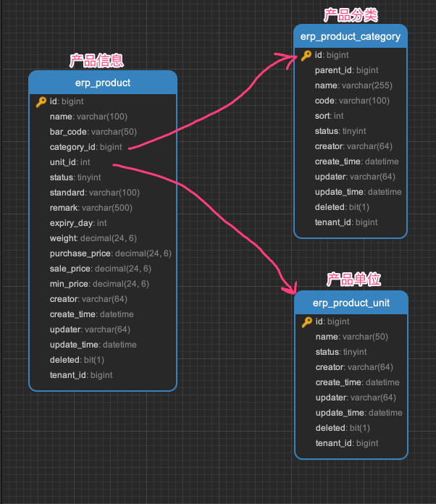Click the min_price column row
This screenshot has height=504, width=436.
click(99, 284)
